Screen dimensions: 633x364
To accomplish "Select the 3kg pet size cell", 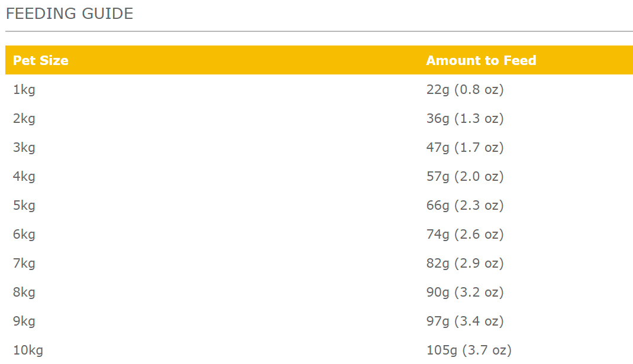I will pyautogui.click(x=24, y=148).
